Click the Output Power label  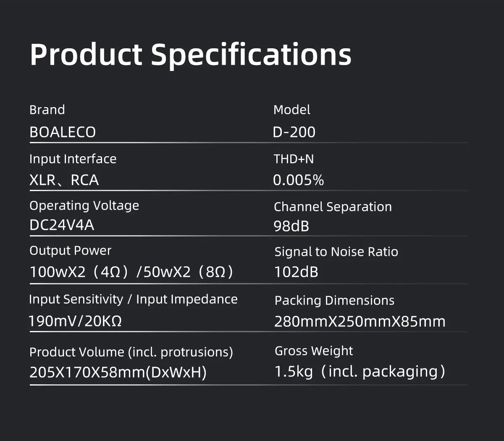pyautogui.click(x=71, y=251)
